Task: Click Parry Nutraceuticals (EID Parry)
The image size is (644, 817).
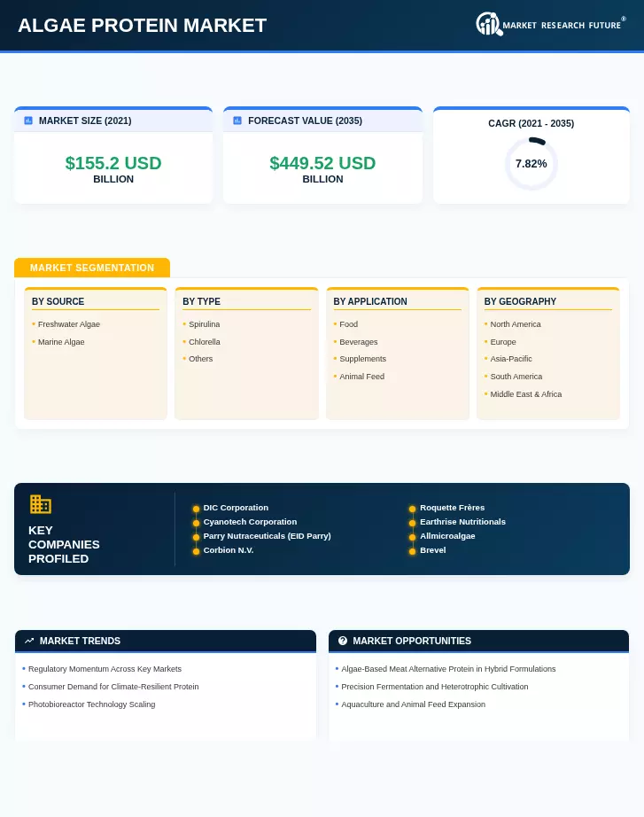Action: 267,535
